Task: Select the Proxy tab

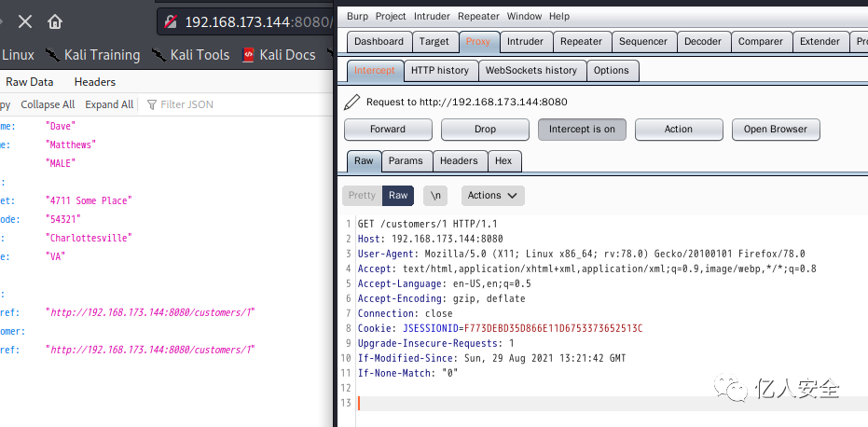Action: pyautogui.click(x=478, y=42)
